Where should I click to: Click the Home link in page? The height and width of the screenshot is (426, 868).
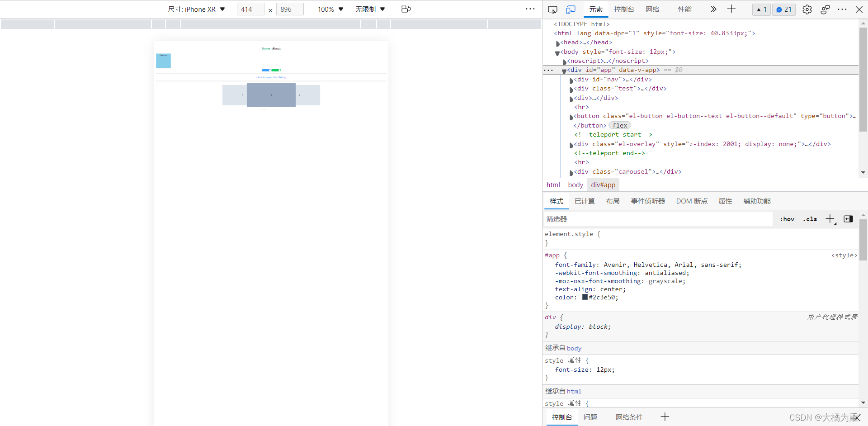coord(266,48)
